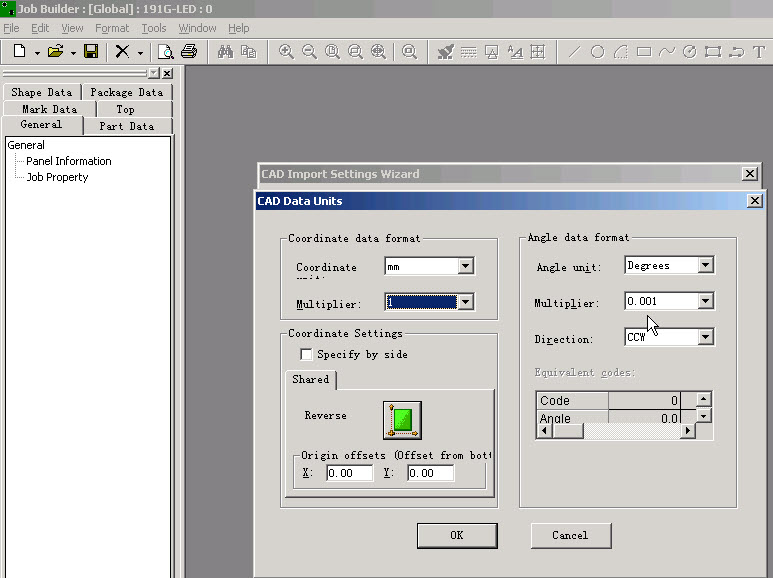Click equivalent codes scroll up arrow
The height and width of the screenshot is (578, 773).
coord(703,399)
